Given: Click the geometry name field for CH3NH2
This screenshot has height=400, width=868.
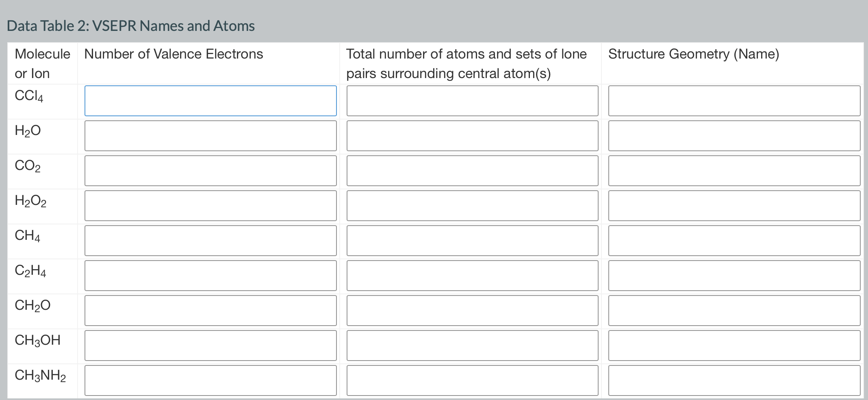Looking at the screenshot, I should [734, 380].
